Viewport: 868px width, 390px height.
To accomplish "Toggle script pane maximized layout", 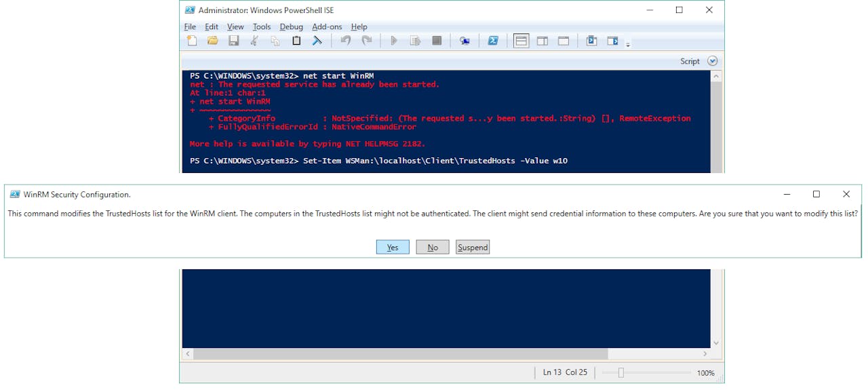I will point(563,41).
